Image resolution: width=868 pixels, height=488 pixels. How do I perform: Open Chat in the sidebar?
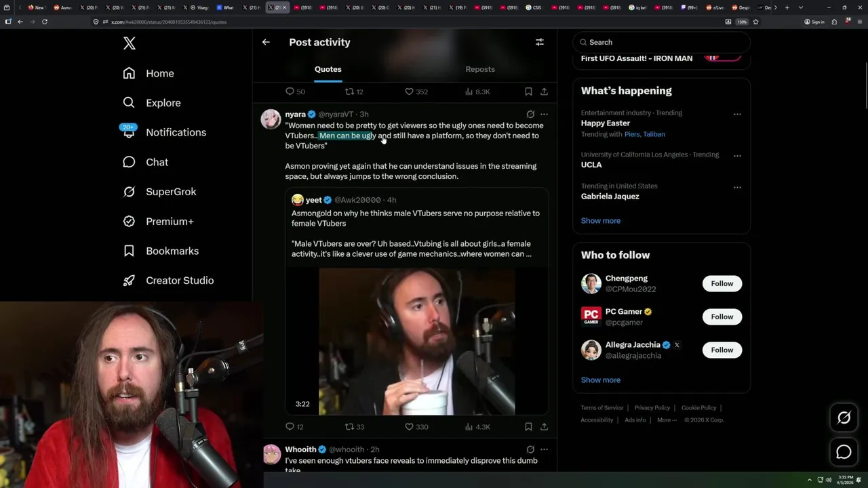(145, 162)
